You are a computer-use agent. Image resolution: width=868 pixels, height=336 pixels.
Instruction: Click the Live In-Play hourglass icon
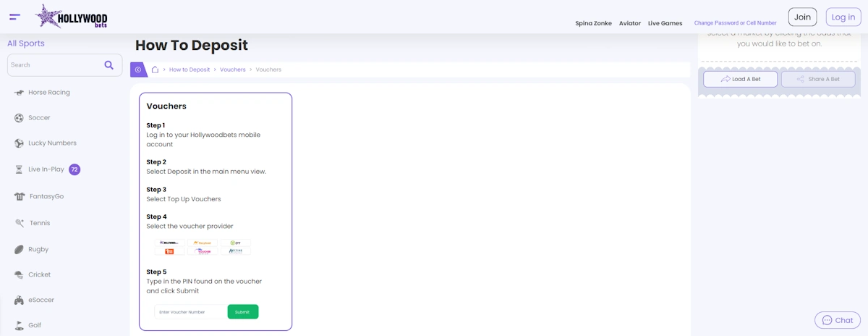coord(19,169)
